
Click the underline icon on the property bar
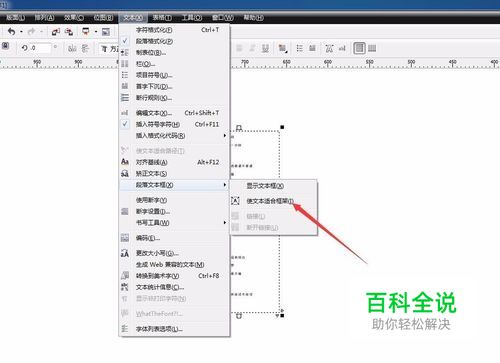pyautogui.click(x=265, y=49)
